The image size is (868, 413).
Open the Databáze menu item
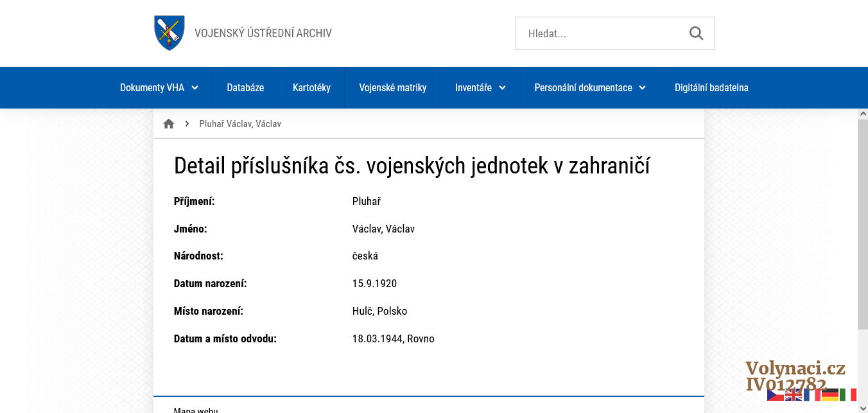245,88
